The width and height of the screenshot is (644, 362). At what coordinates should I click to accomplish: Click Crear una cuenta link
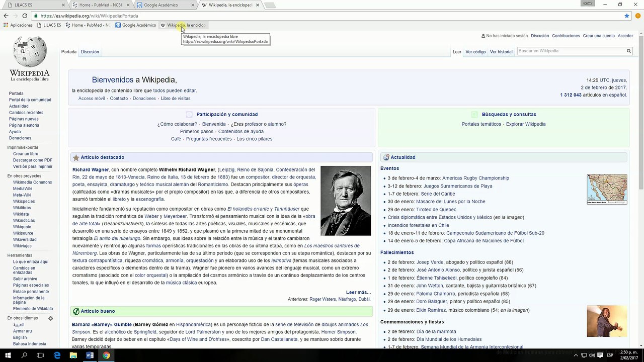(599, 36)
